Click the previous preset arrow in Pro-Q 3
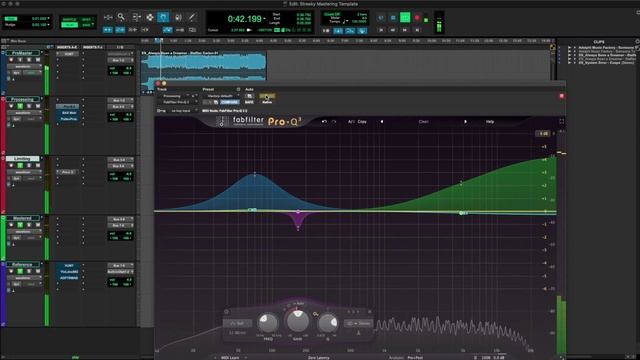Image resolution: width=640 pixels, height=360 pixels. tap(382, 122)
